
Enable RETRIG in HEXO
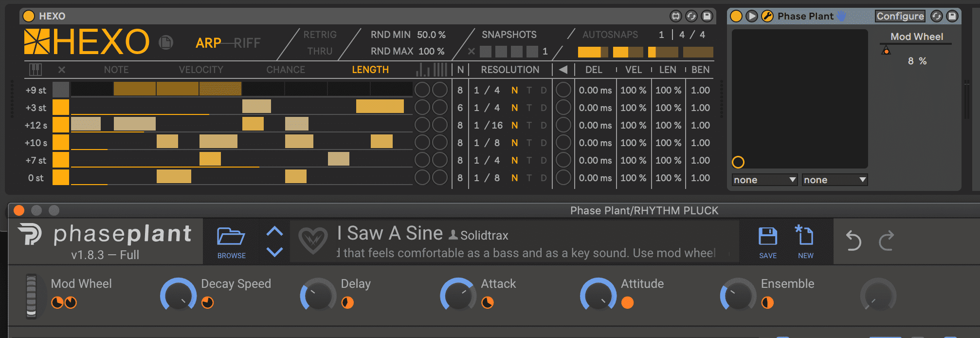(320, 35)
